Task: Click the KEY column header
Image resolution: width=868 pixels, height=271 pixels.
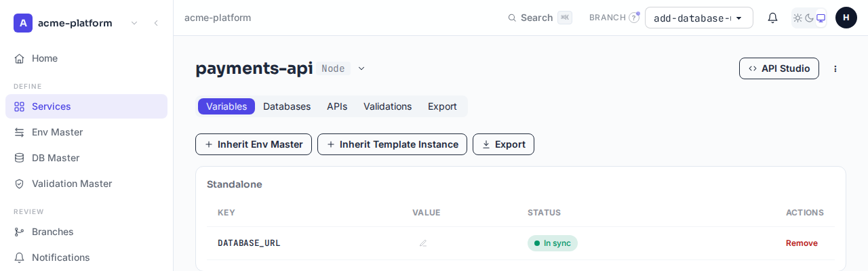Action: pos(226,213)
